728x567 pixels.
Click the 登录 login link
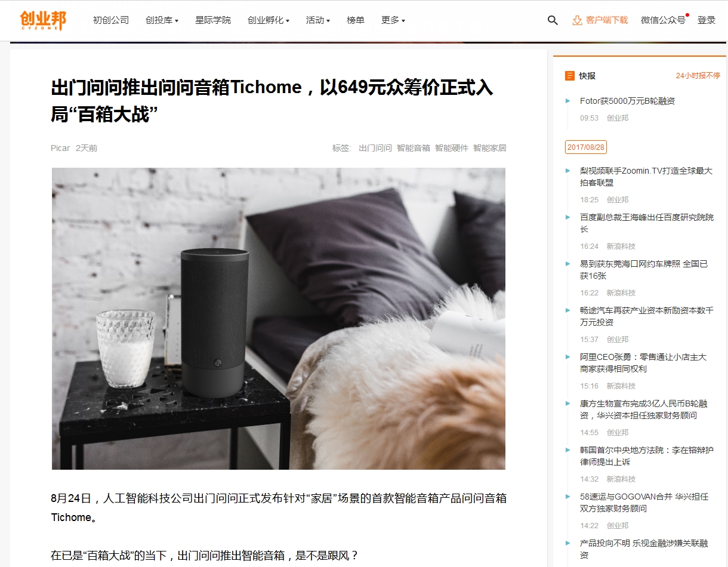pos(707,20)
